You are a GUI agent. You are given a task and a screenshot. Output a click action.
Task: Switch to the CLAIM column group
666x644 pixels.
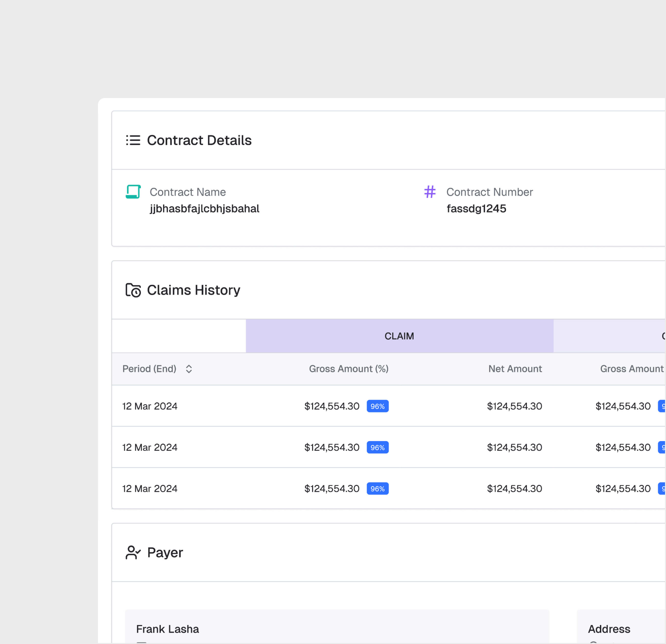pyautogui.click(x=399, y=336)
